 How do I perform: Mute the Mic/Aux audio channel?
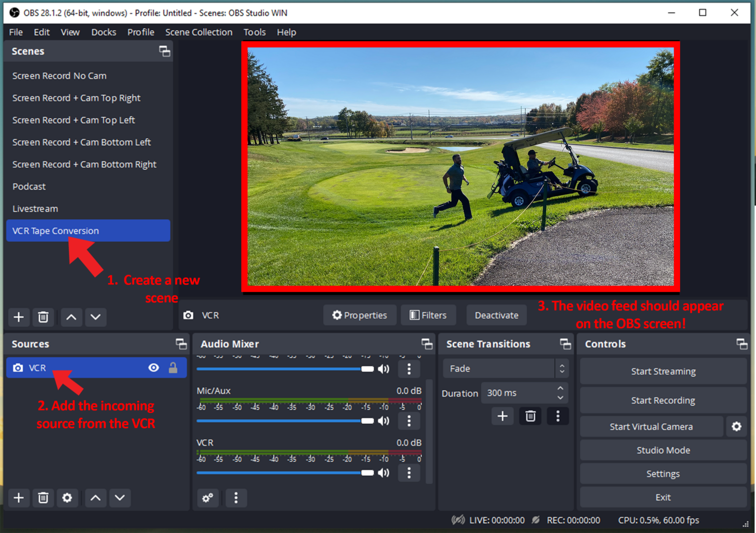click(383, 421)
